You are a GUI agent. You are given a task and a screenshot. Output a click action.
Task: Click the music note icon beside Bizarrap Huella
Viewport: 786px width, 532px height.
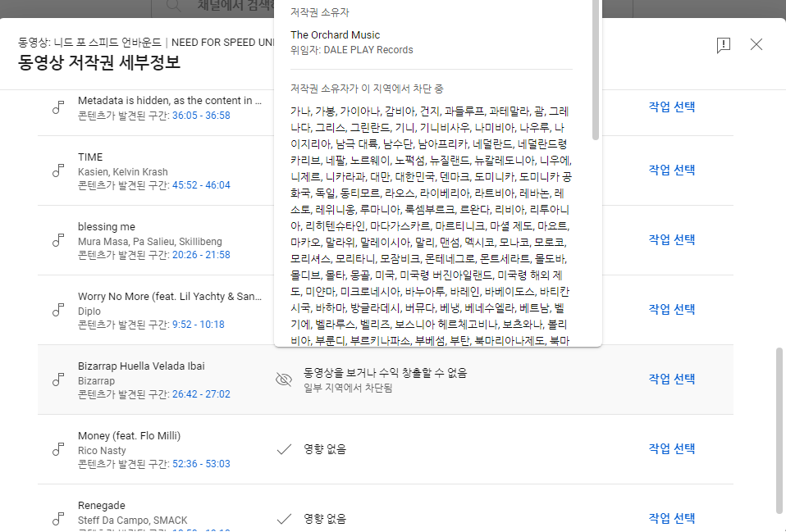click(x=58, y=380)
